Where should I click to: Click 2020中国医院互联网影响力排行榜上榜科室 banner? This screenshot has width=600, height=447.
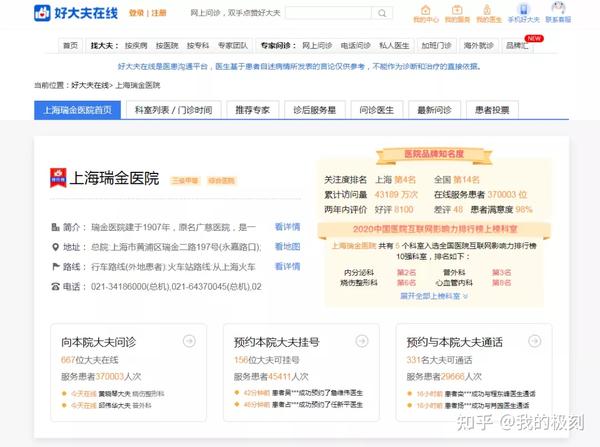pyautogui.click(x=435, y=229)
